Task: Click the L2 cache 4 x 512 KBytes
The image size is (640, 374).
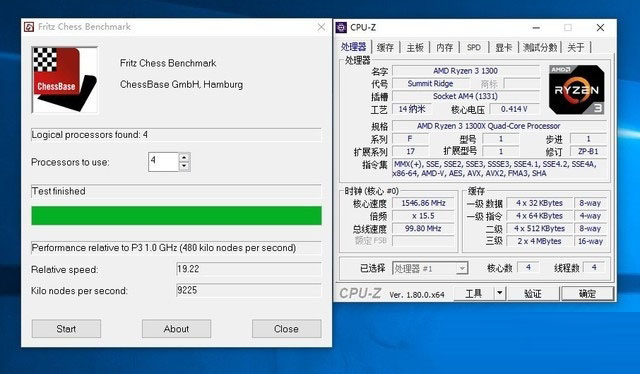Action: pos(539,229)
